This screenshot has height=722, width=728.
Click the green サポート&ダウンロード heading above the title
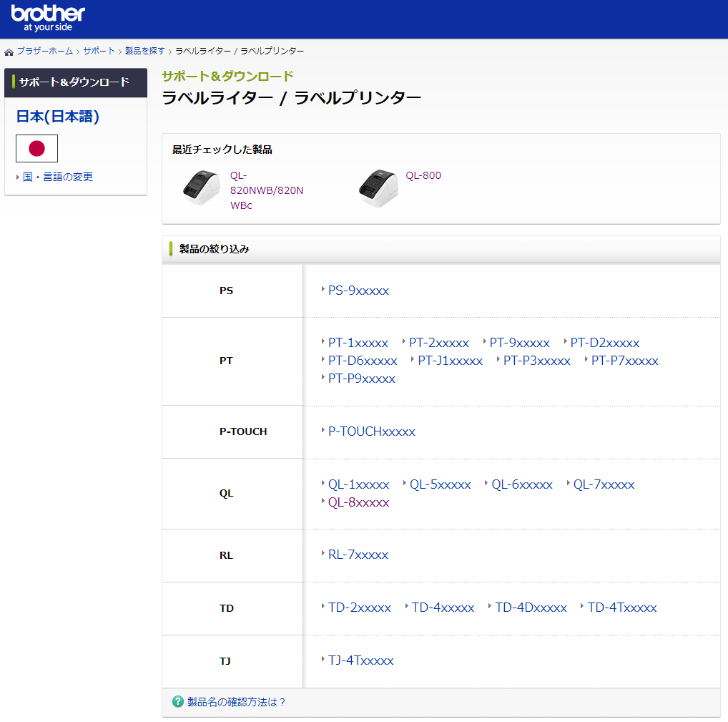point(227,76)
